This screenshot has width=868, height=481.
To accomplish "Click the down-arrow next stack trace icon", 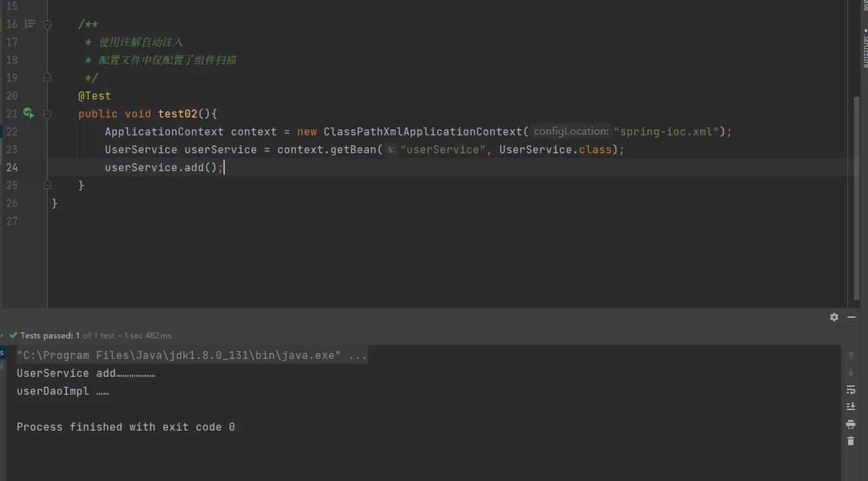I will 851,372.
